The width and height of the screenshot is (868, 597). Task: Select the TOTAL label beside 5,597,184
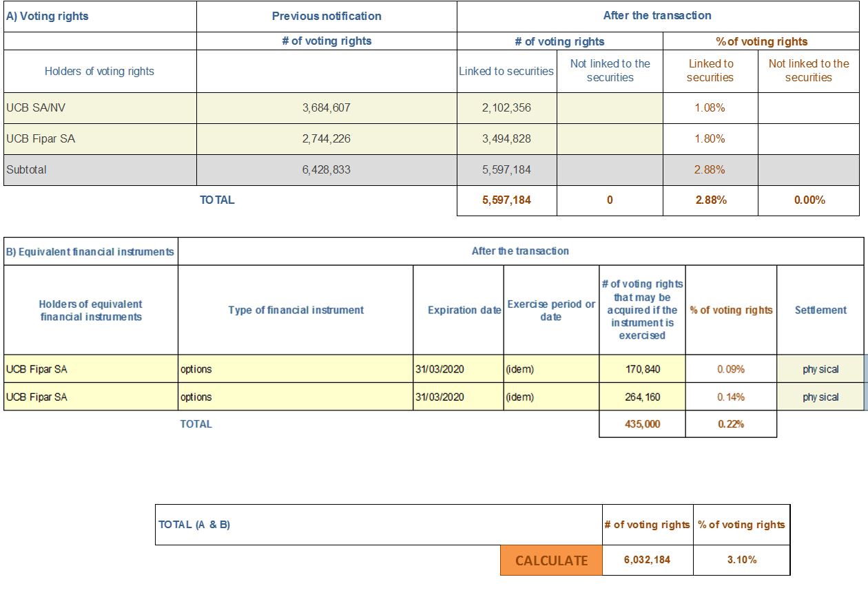(x=217, y=200)
